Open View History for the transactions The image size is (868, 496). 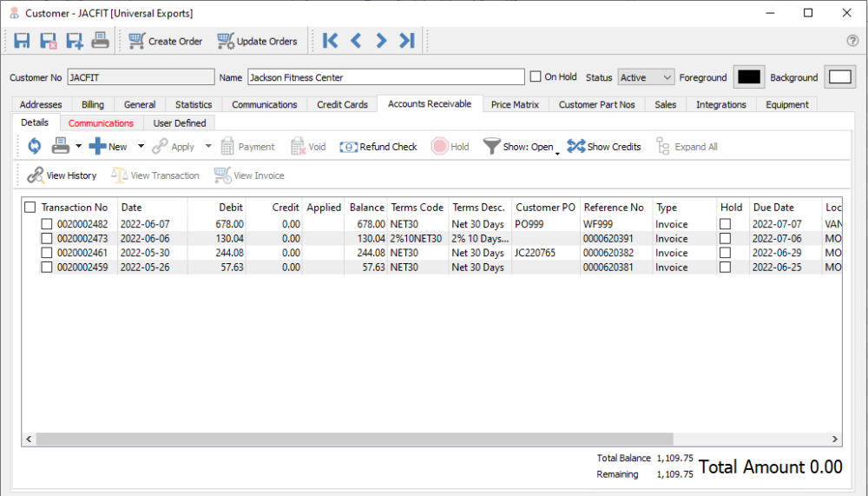pos(62,175)
